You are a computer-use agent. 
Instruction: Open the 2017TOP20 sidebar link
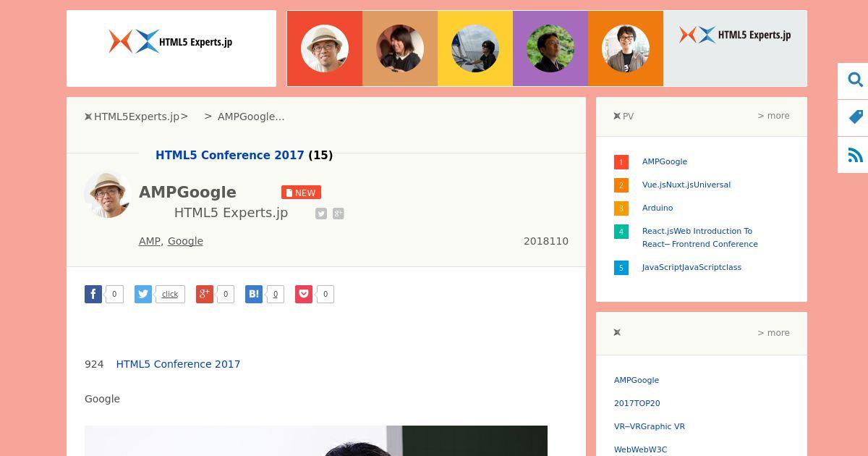tap(637, 403)
